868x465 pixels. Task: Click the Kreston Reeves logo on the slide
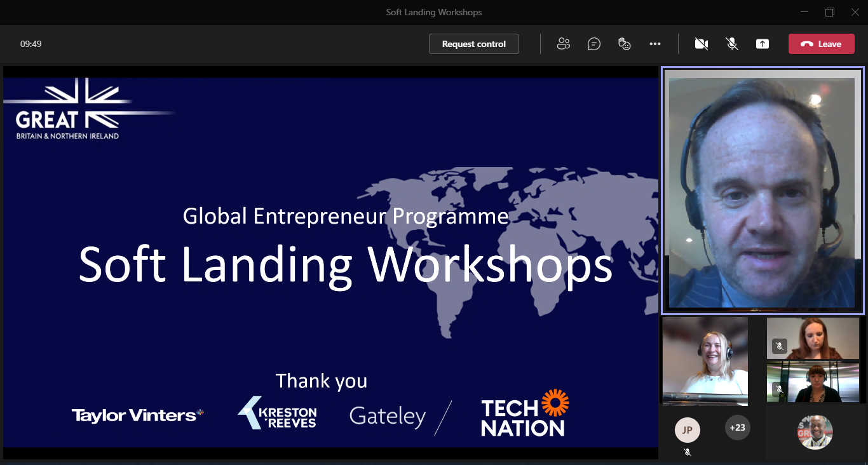click(x=277, y=414)
